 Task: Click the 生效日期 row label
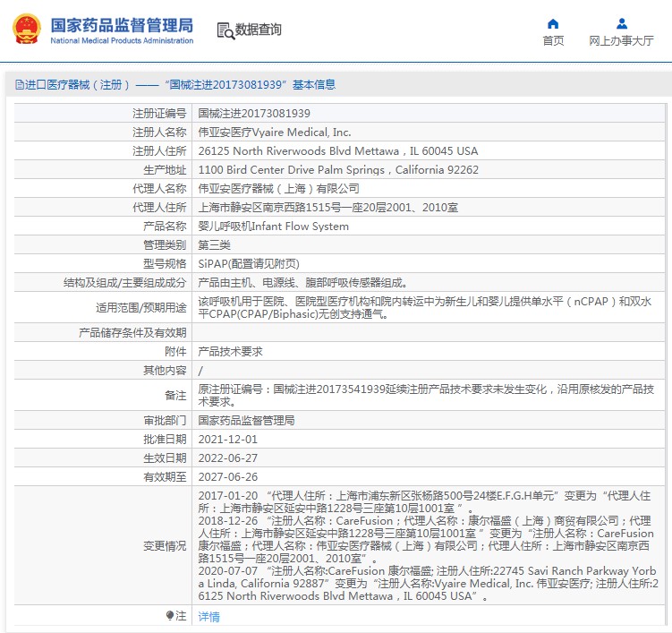(165, 458)
